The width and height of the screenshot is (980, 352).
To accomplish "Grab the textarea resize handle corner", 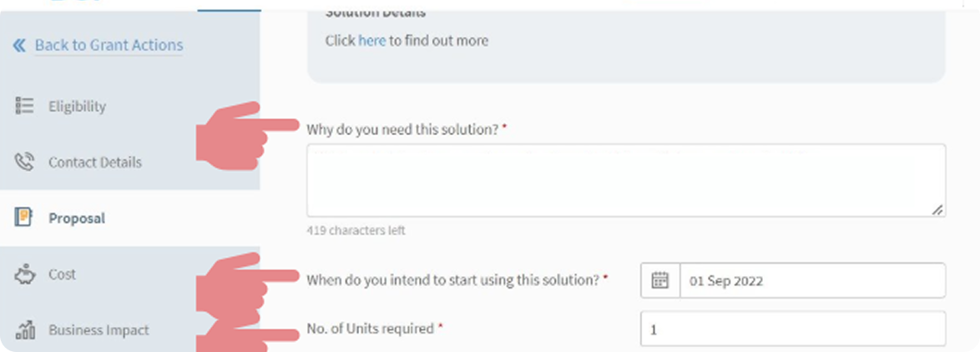I will 938,210.
